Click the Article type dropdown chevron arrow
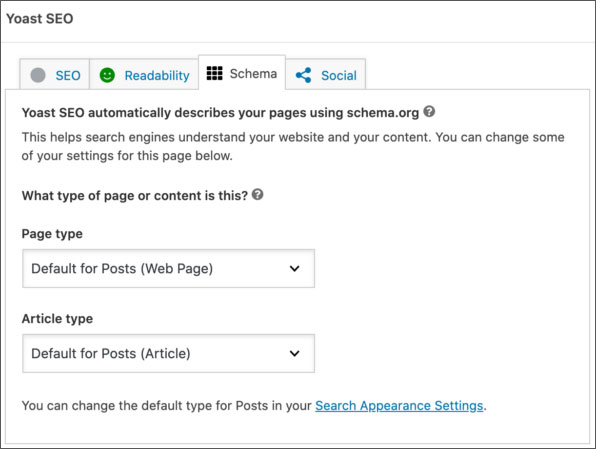Viewport: 596px width, 449px height. click(x=295, y=353)
